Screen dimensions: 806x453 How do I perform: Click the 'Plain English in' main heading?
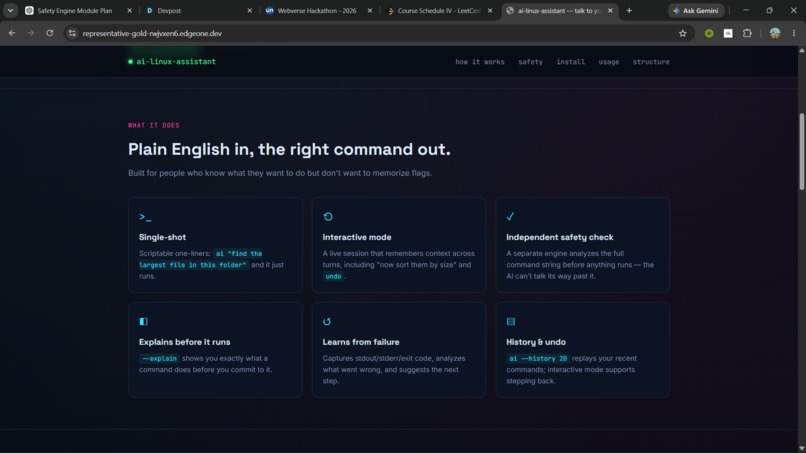[x=289, y=149]
